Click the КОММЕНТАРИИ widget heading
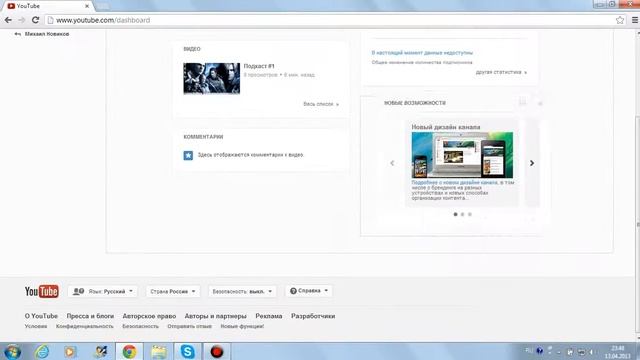Image resolution: width=640 pixels, height=360 pixels. [203, 137]
